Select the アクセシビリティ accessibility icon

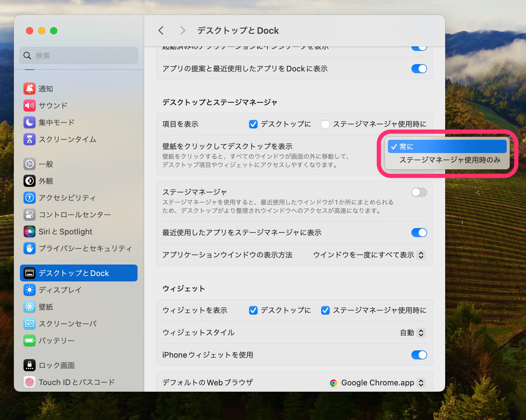tap(30, 198)
